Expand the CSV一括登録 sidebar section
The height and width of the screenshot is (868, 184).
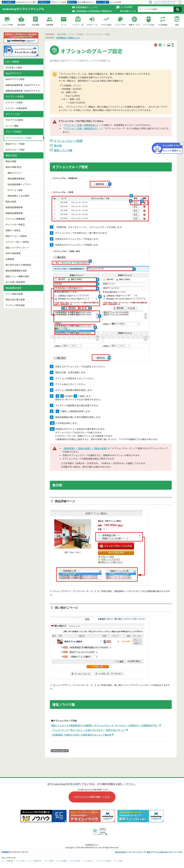coord(23,62)
